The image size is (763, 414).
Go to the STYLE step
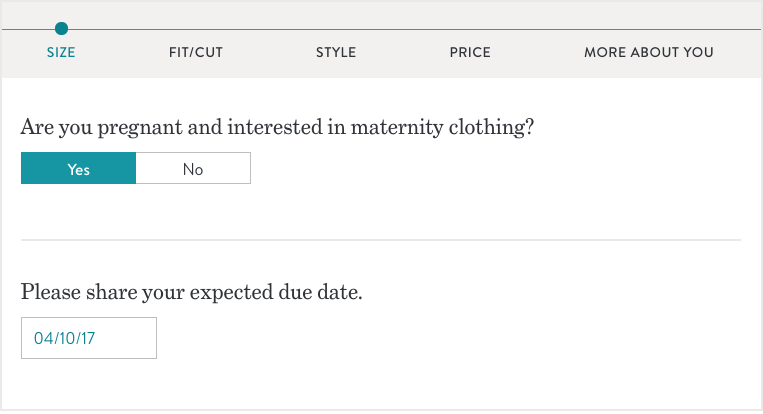(x=336, y=52)
